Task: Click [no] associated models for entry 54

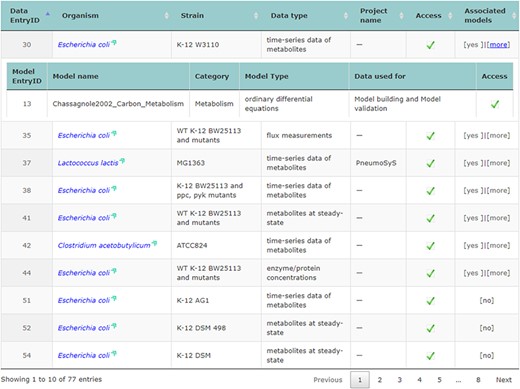Action: point(487,356)
